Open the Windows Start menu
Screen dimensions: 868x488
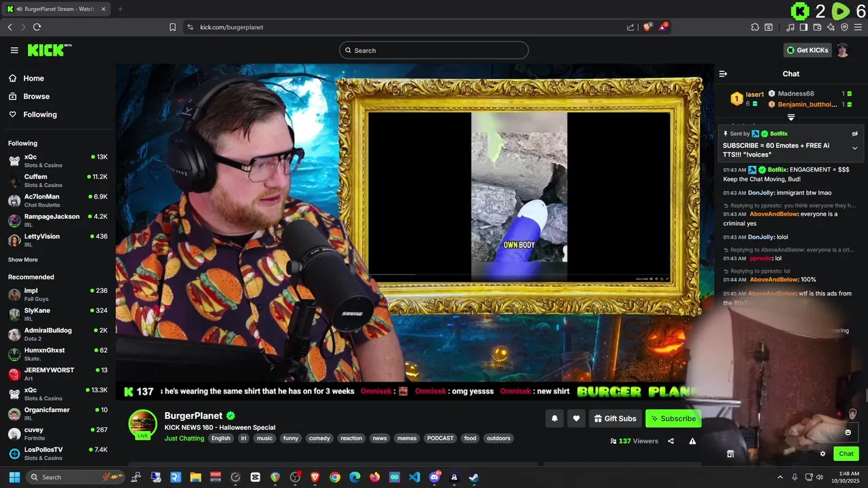click(x=14, y=477)
